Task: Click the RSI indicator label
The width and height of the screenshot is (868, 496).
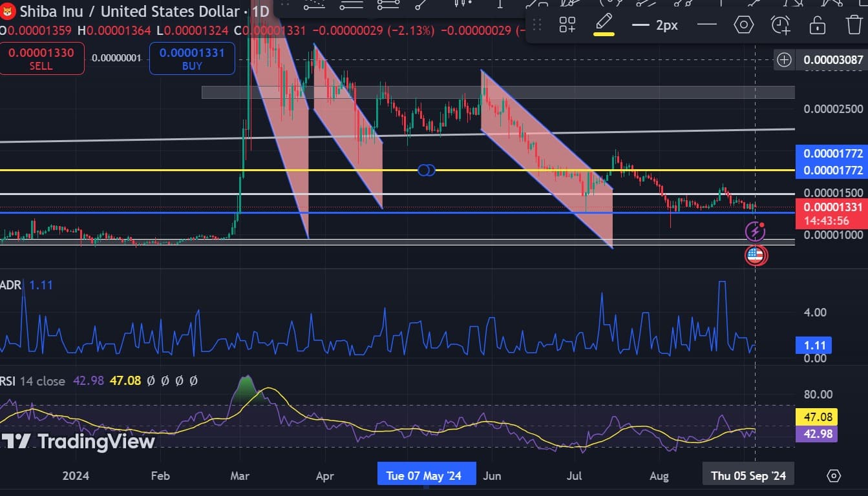Action: (x=8, y=381)
